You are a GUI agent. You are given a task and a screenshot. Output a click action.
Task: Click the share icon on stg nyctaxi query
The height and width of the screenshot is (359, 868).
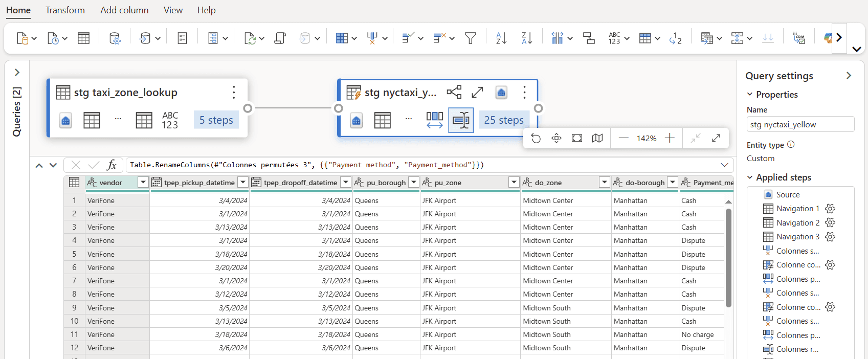pos(454,92)
